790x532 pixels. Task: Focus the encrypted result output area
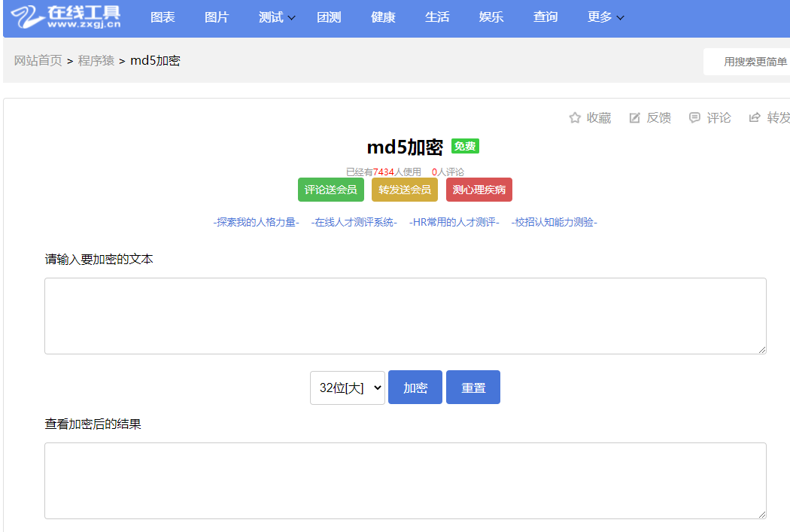pos(406,481)
